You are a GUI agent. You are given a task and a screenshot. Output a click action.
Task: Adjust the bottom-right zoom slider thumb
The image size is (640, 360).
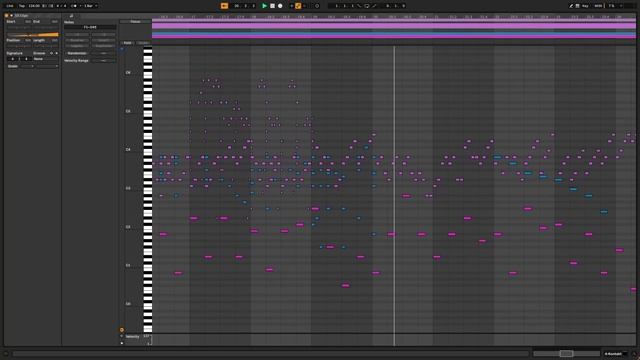[x=566, y=353]
